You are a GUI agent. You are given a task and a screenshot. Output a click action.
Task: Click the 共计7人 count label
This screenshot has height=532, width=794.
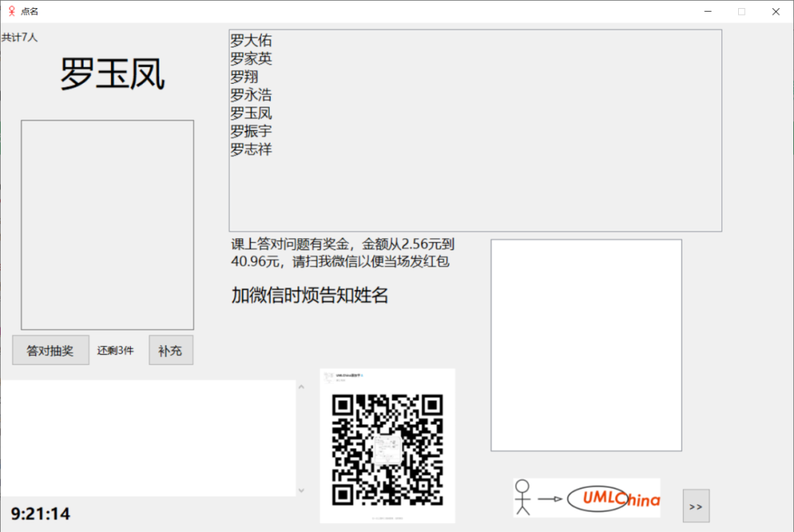coord(21,37)
